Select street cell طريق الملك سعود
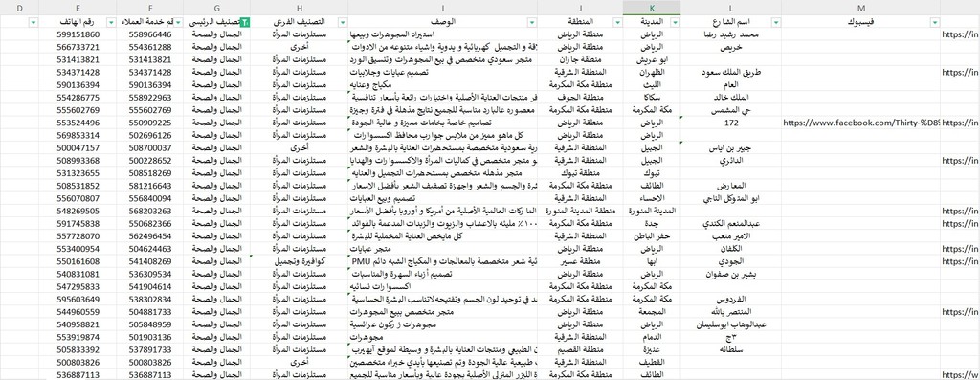The height and width of the screenshot is (380, 980). click(x=731, y=73)
